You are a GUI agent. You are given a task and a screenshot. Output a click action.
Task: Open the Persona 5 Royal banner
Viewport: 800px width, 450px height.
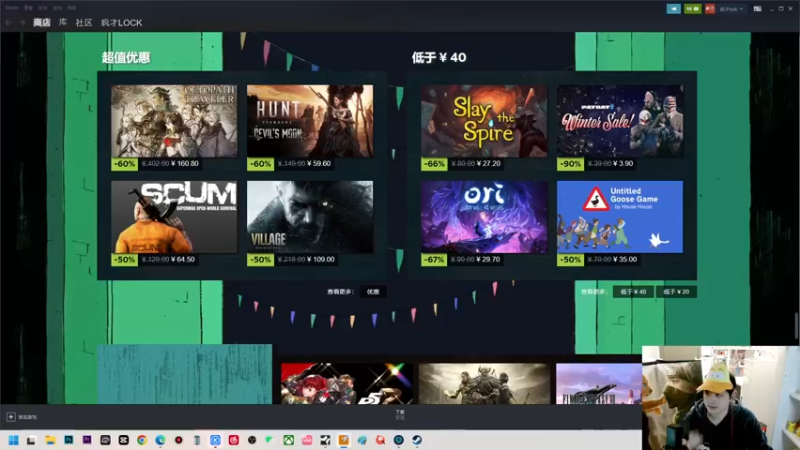(x=347, y=384)
